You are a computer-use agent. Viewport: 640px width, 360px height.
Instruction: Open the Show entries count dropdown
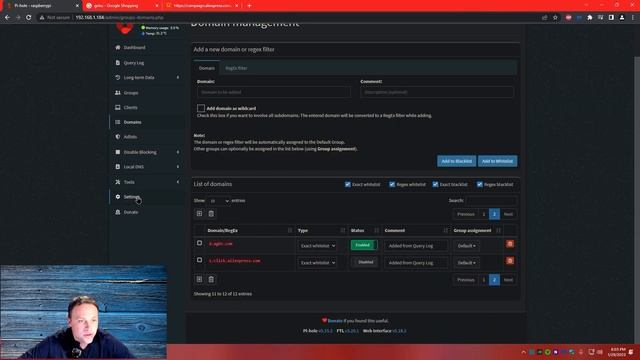(x=218, y=201)
